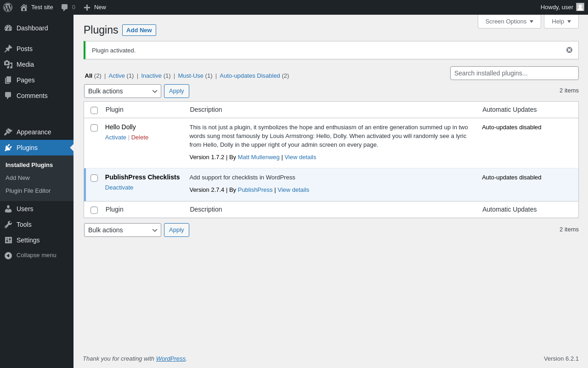This screenshot has height=368, width=588.
Task: Open the Settings menu item
Action: (x=37, y=240)
